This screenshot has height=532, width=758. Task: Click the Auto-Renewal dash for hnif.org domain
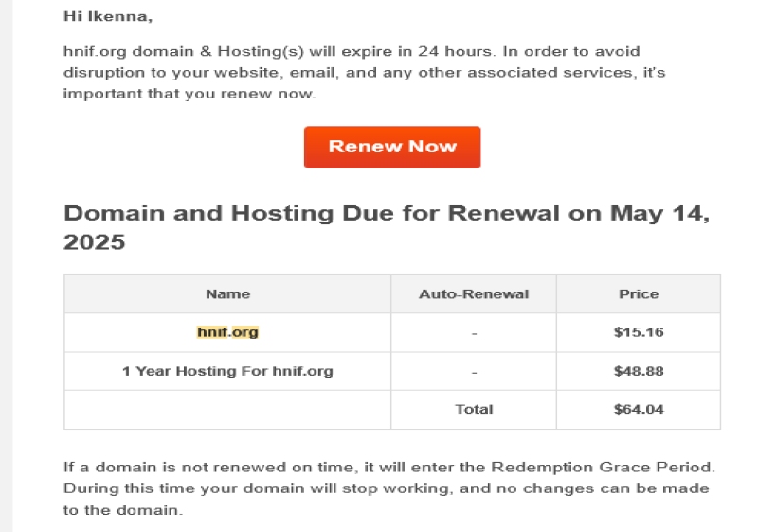pos(474,333)
